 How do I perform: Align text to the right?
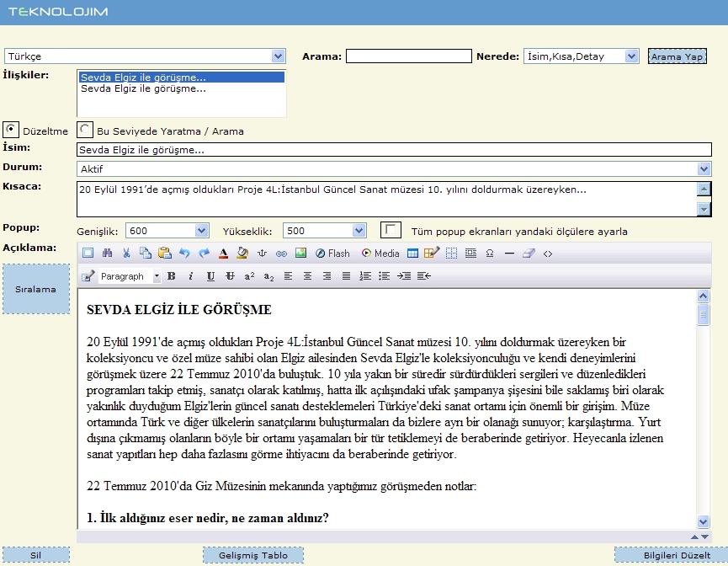[327, 276]
